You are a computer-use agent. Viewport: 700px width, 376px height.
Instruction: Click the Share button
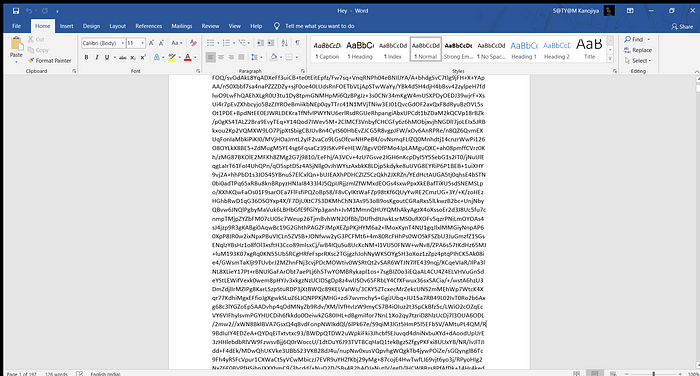click(x=682, y=26)
